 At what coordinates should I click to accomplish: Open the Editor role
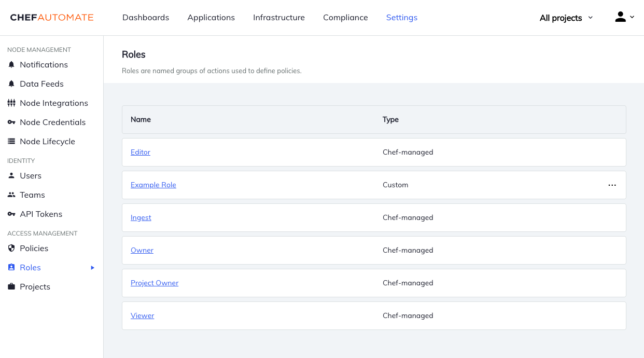point(140,152)
